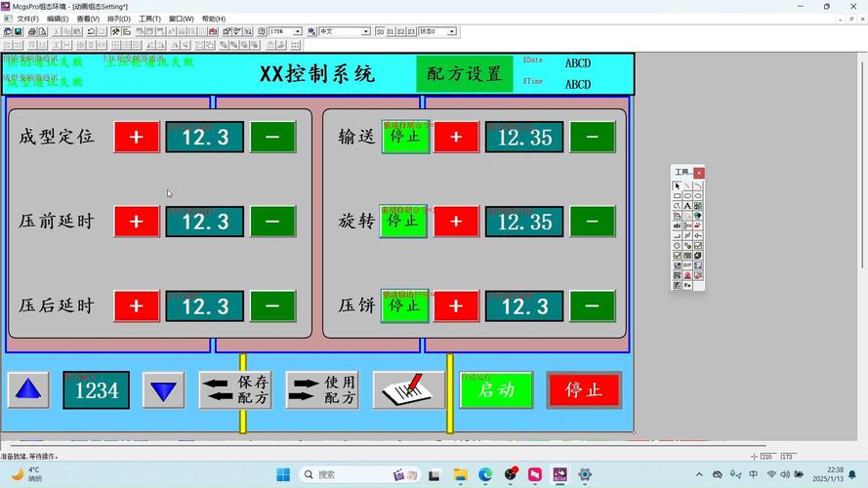The image size is (868, 488).
Task: Click the red 停止 button at bottom
Action: [584, 390]
